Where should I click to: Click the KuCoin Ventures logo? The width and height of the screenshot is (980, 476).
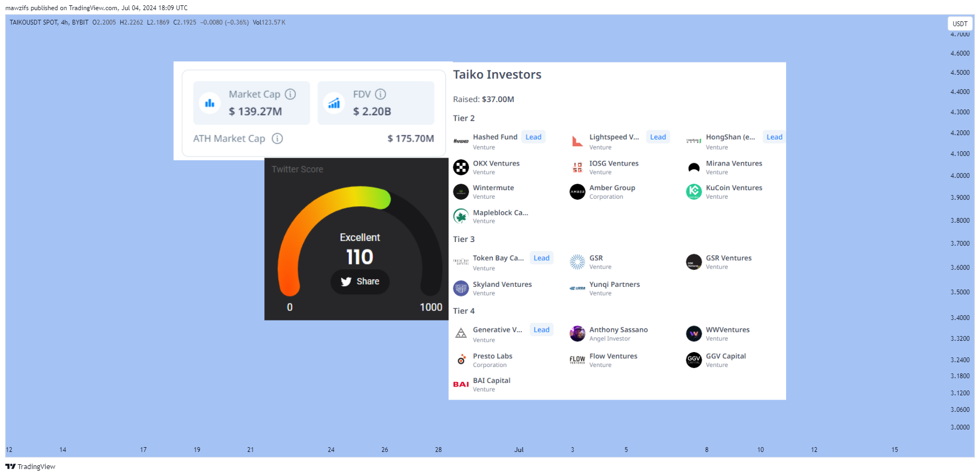pos(694,192)
